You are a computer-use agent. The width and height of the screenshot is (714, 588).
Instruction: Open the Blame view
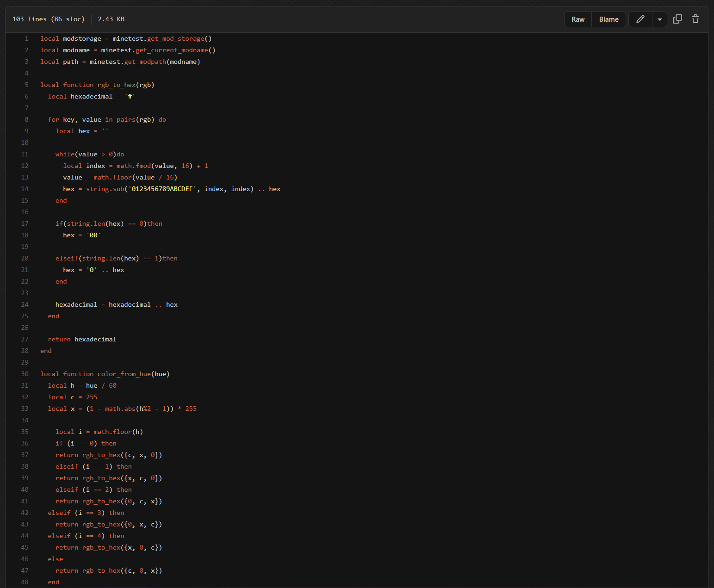(x=608, y=19)
